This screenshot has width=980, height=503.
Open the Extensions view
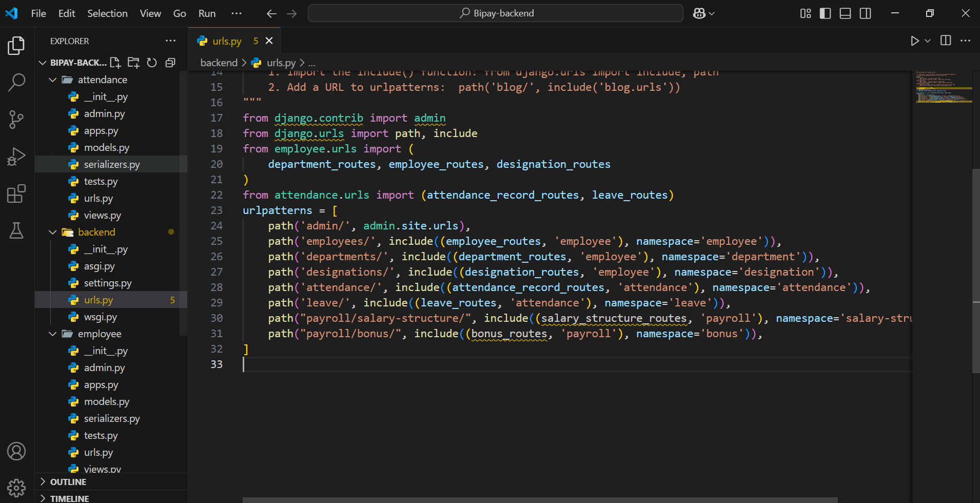click(16, 194)
